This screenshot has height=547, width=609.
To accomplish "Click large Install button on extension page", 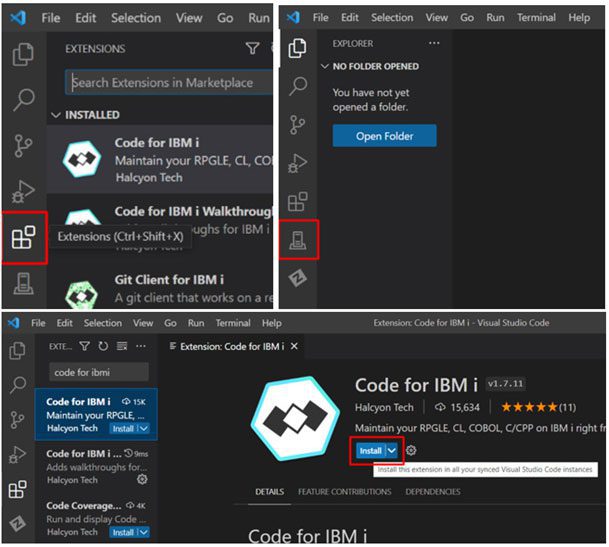I will 371,451.
